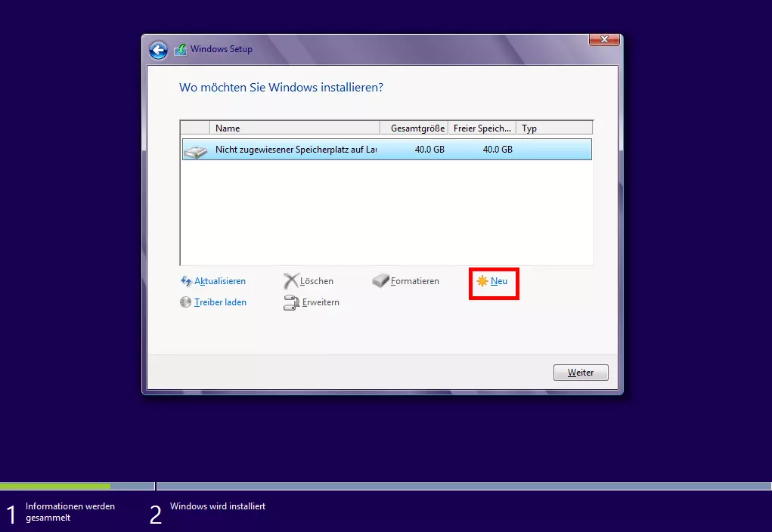Click the drive icon beside Formatieren
The width and height of the screenshot is (772, 532).
click(380, 281)
